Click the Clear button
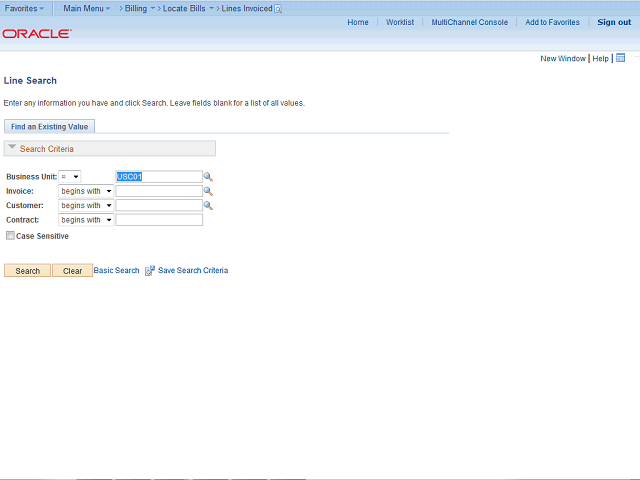This screenshot has width=640, height=480. [72, 271]
